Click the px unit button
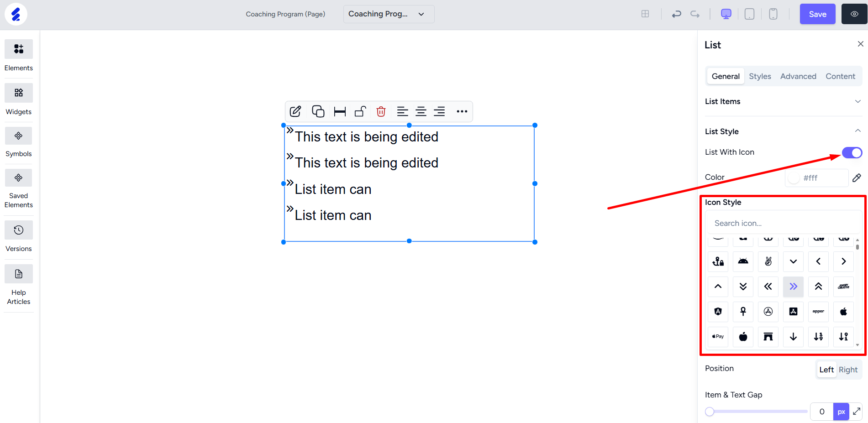 (x=841, y=412)
